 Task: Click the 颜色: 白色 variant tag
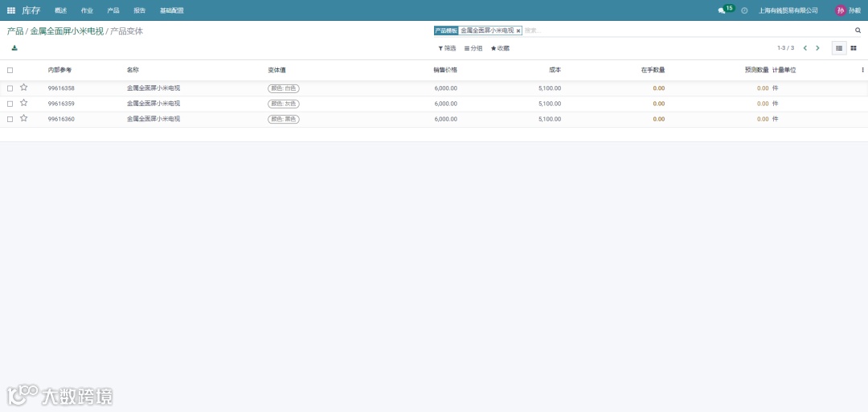pyautogui.click(x=284, y=88)
